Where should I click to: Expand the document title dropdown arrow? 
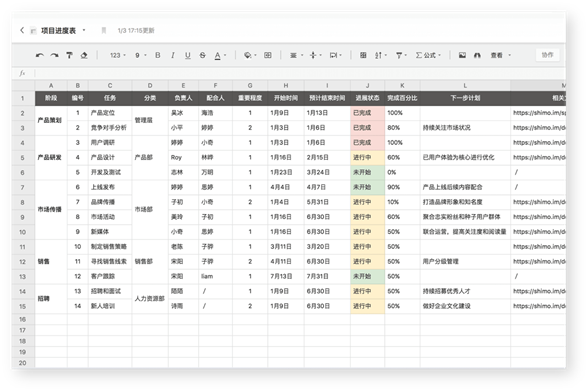click(x=84, y=30)
